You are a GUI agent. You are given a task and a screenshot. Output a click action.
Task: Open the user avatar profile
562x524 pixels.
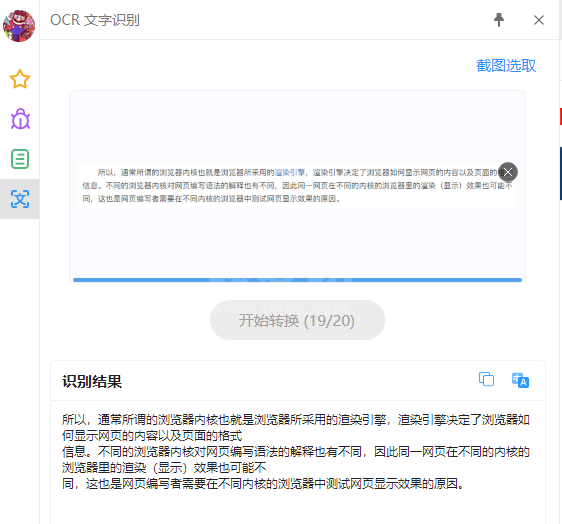click(19, 26)
